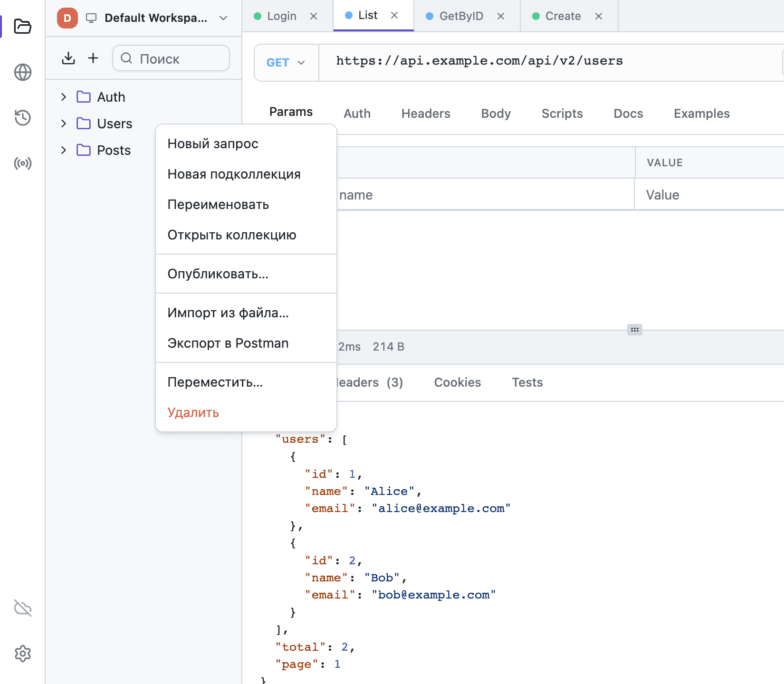Choose Открыть коллекцию menu item
Image resolution: width=784 pixels, height=684 pixels.
click(246, 235)
